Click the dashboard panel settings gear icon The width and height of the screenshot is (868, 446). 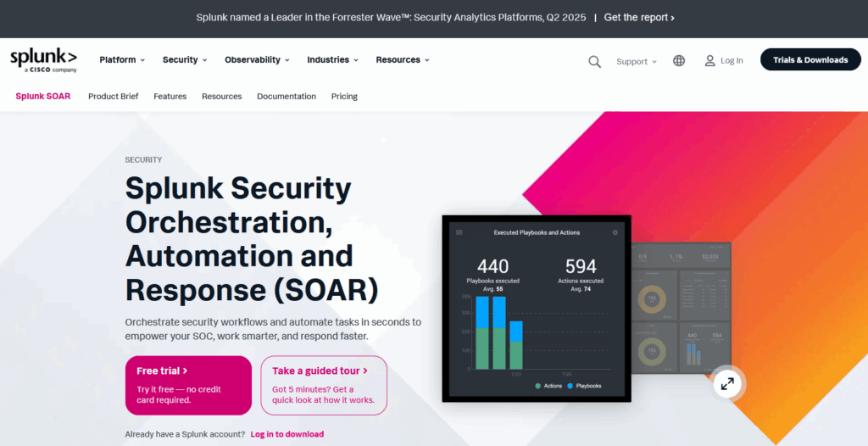point(615,232)
